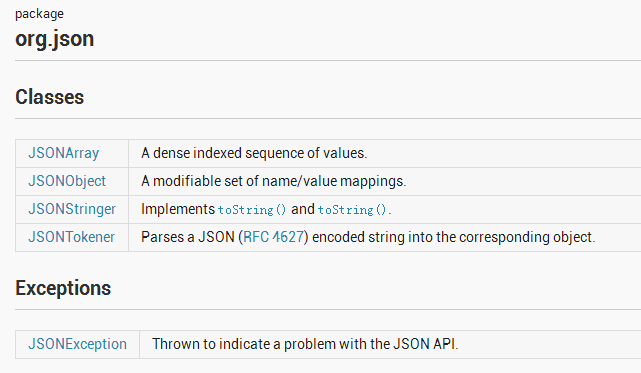Open the JSONObject class link
Viewport: 641px width, 373px height.
pyautogui.click(x=67, y=181)
